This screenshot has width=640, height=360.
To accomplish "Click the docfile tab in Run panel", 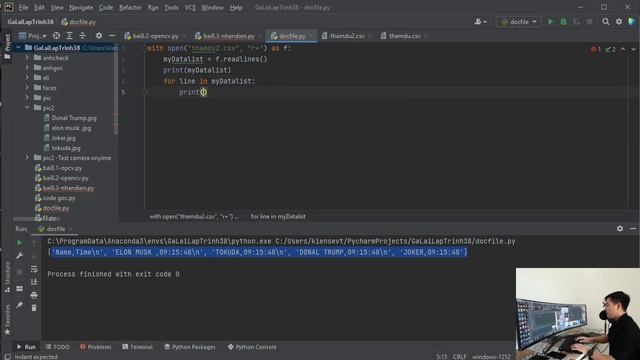I will 56,229.
